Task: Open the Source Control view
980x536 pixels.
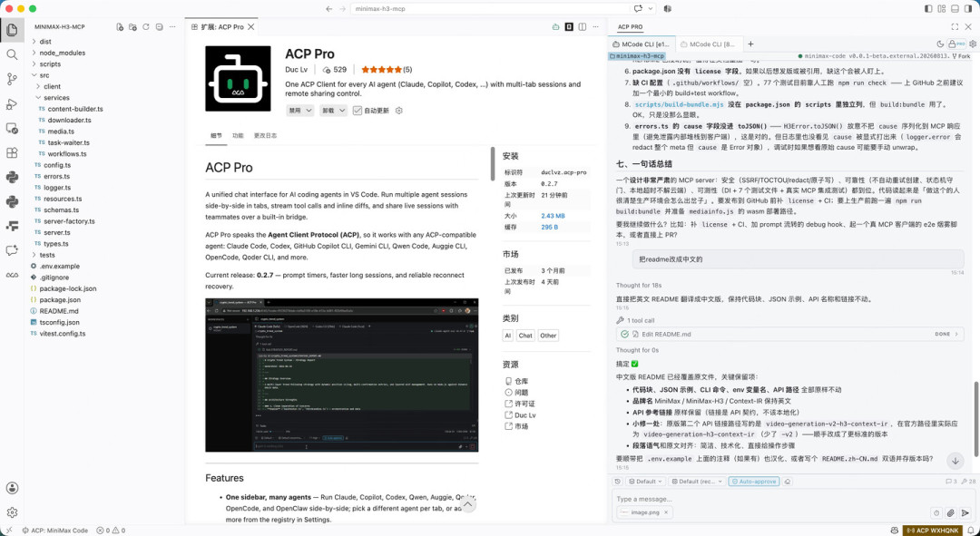Action: (x=12, y=79)
